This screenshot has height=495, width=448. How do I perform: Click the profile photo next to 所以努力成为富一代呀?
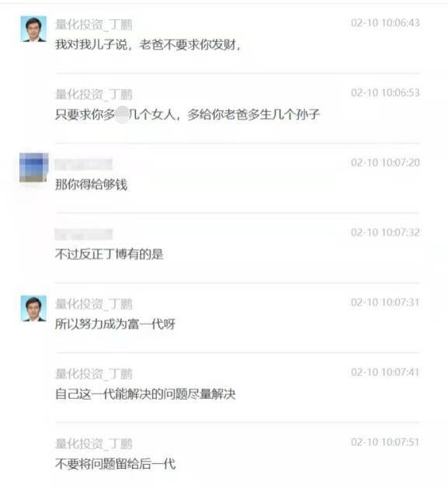33,309
